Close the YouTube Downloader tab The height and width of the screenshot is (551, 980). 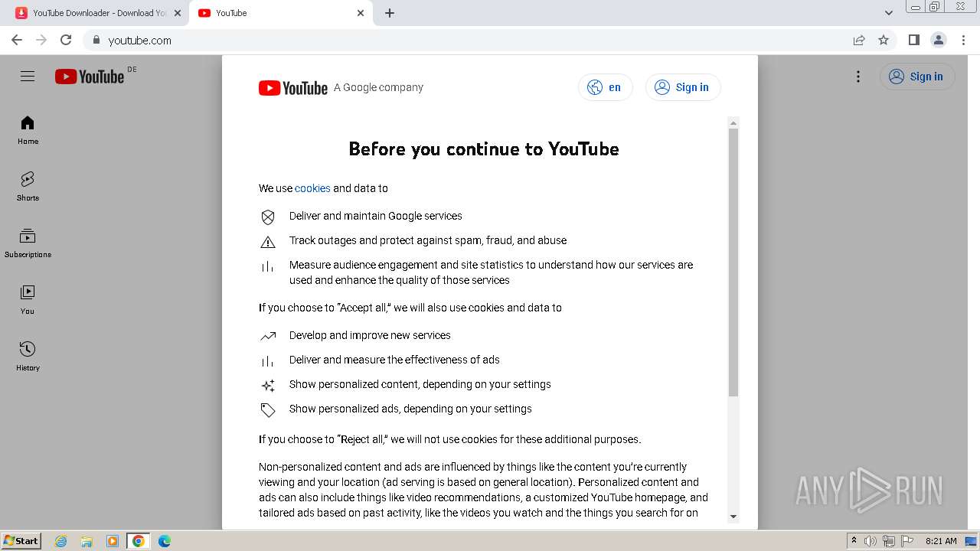pyautogui.click(x=178, y=13)
